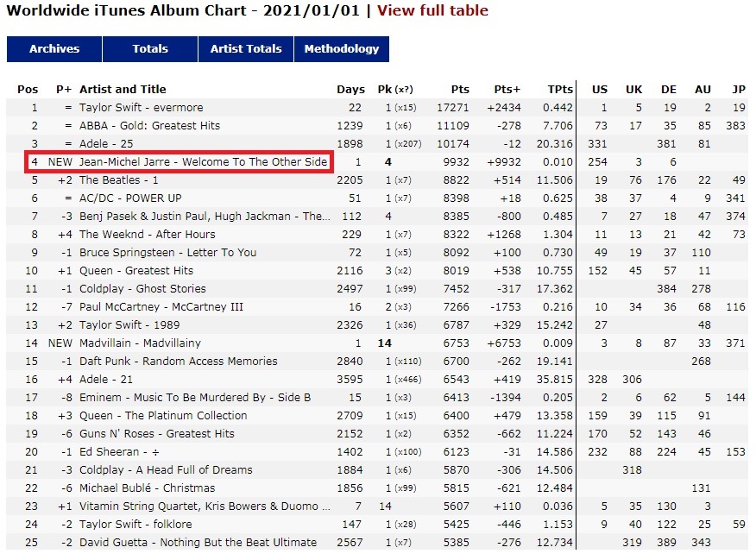The height and width of the screenshot is (560, 756).
Task: Click the View full table link
Action: point(432,10)
